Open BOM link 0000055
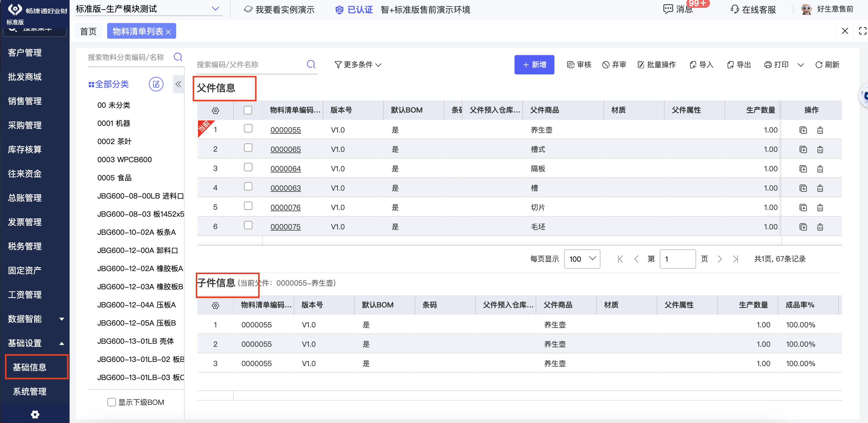The height and width of the screenshot is (423, 868). (x=285, y=130)
